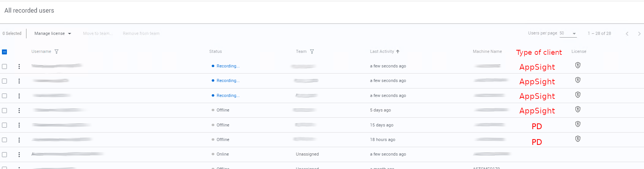Open Username column filter
The image size is (644, 169).
coord(56,52)
